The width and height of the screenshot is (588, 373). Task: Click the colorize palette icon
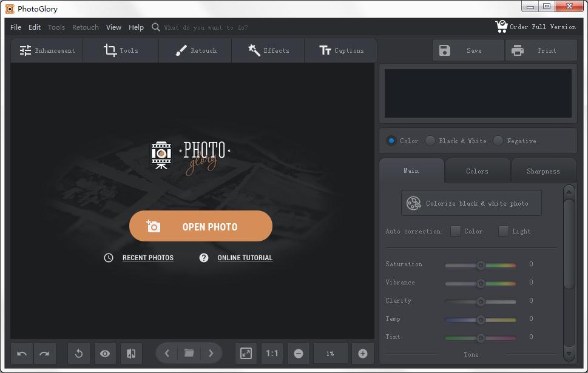414,203
